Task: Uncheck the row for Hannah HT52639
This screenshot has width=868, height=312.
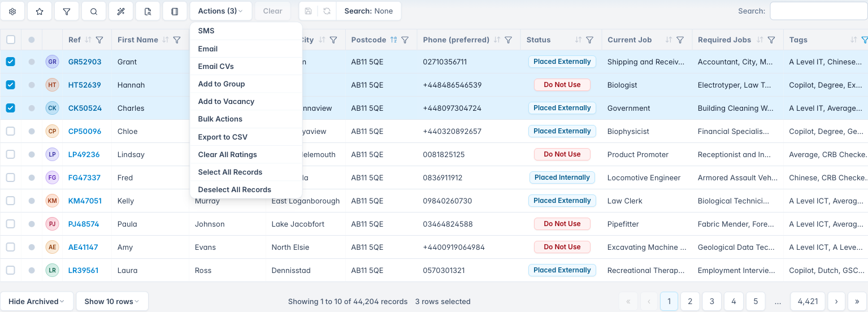Action: [11, 85]
